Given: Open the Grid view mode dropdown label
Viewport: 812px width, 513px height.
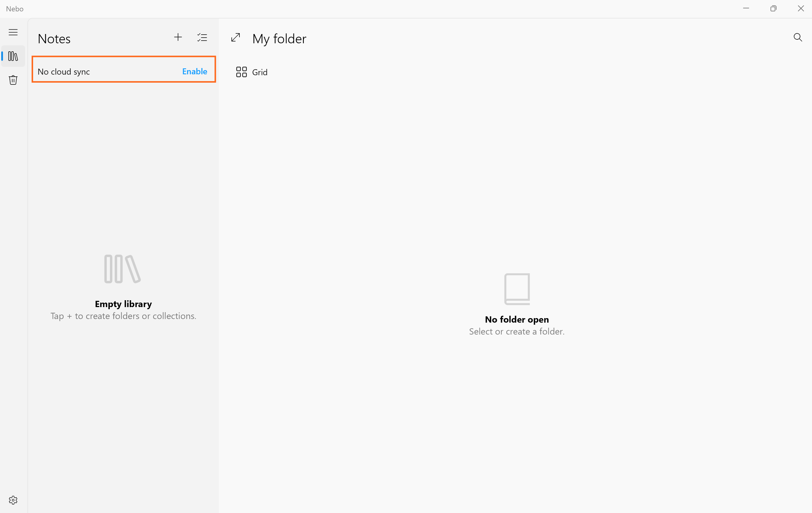Looking at the screenshot, I should pos(260,72).
